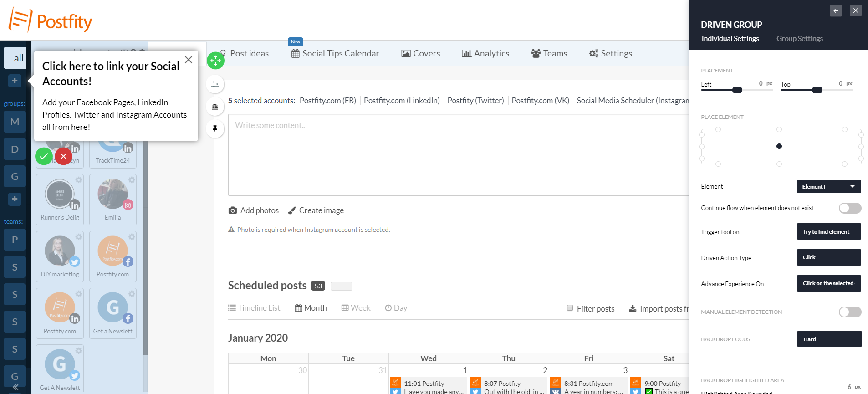
Task: Open the Driven Action Type Click dropdown
Action: (x=829, y=257)
